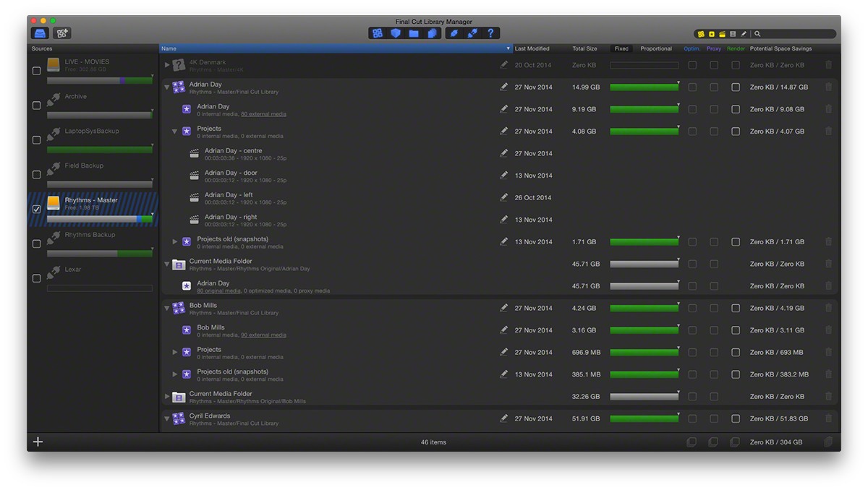Click the pencil icon for Cyril Edwards library
This screenshot has height=490, width=868.
point(504,418)
